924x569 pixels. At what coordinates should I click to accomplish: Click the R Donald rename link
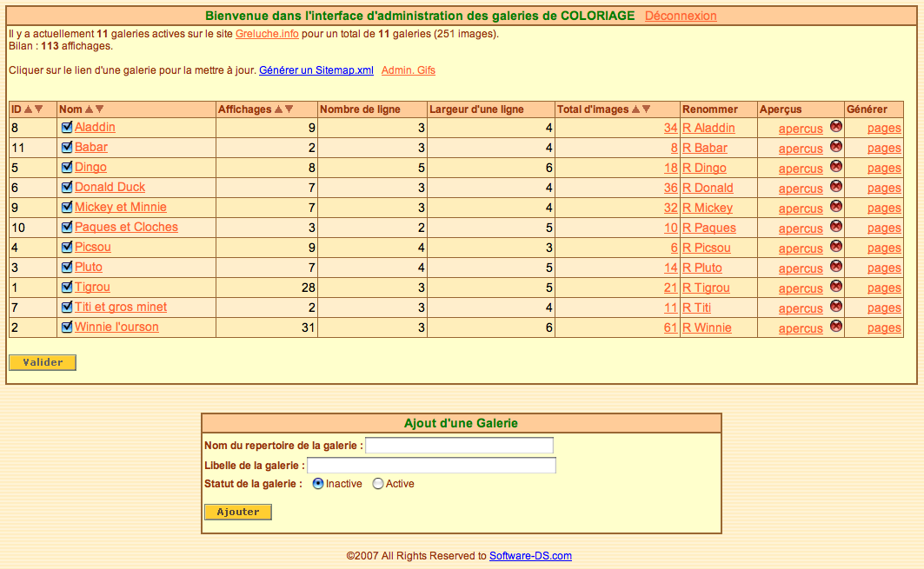[x=708, y=188]
